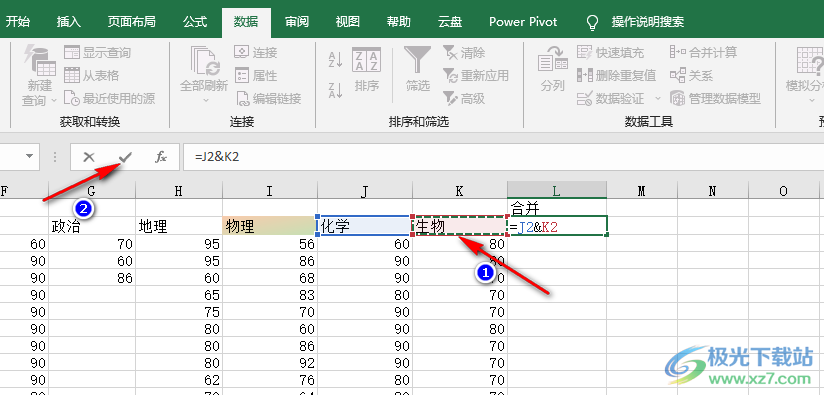
Task: Click Relationships (关系)
Action: coord(692,76)
